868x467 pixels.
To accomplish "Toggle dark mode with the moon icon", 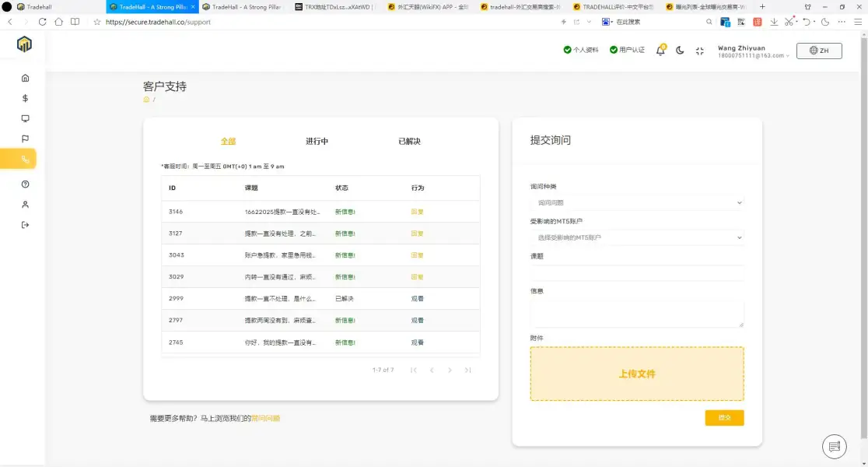I will click(679, 50).
